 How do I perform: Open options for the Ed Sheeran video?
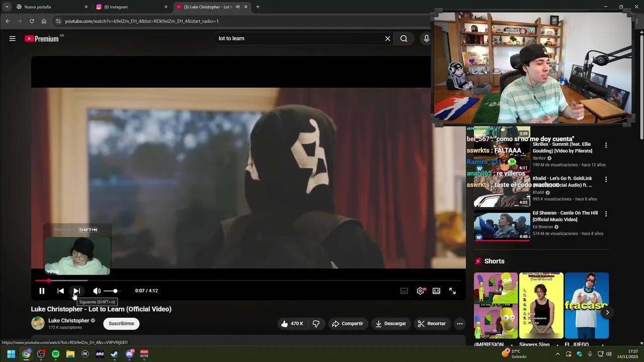606,214
